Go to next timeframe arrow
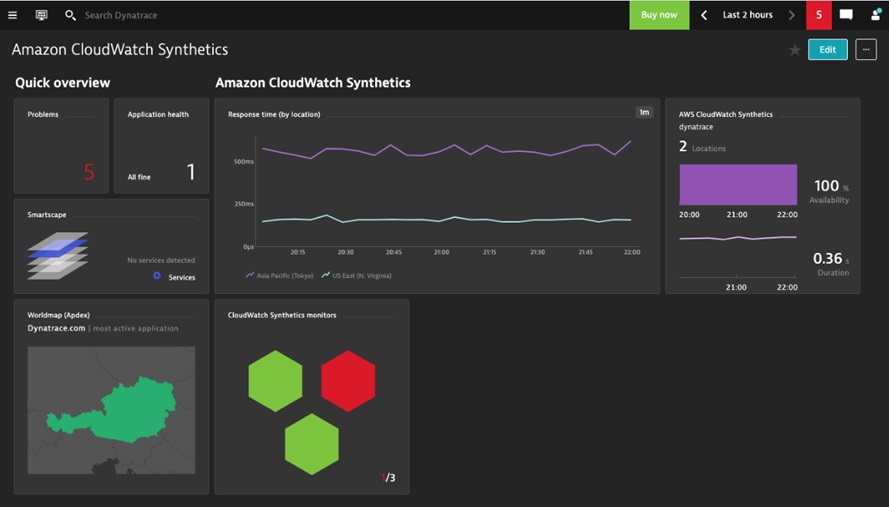This screenshot has height=507, width=889. pyautogui.click(x=791, y=15)
